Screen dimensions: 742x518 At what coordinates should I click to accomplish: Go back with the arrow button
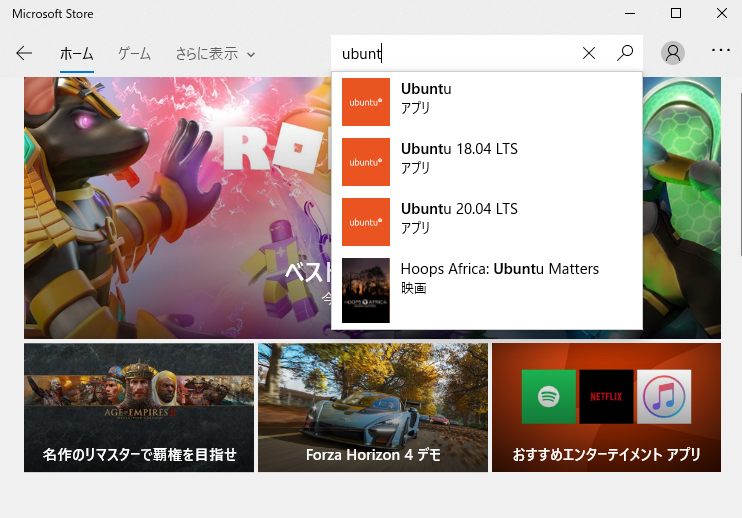(24, 53)
